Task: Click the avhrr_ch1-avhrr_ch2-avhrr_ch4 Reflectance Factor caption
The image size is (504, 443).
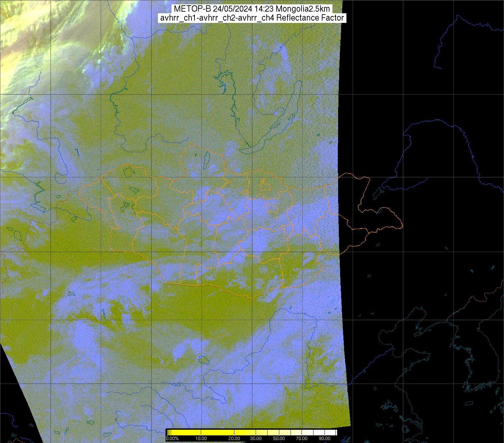Action: tap(252, 18)
